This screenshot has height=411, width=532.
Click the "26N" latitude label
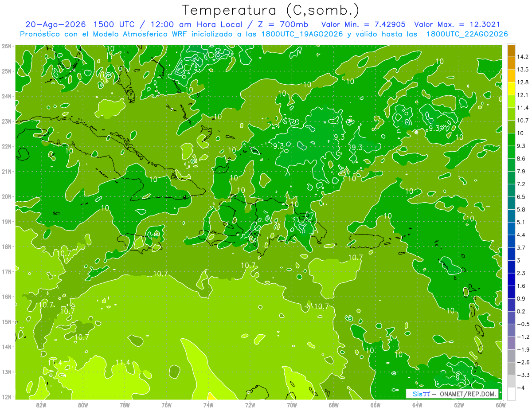tap(7, 46)
